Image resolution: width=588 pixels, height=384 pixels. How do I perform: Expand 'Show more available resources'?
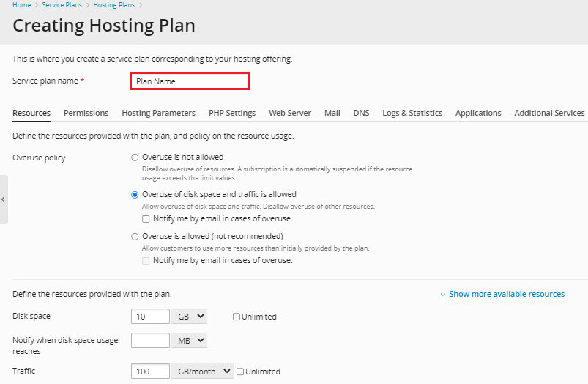(x=506, y=294)
